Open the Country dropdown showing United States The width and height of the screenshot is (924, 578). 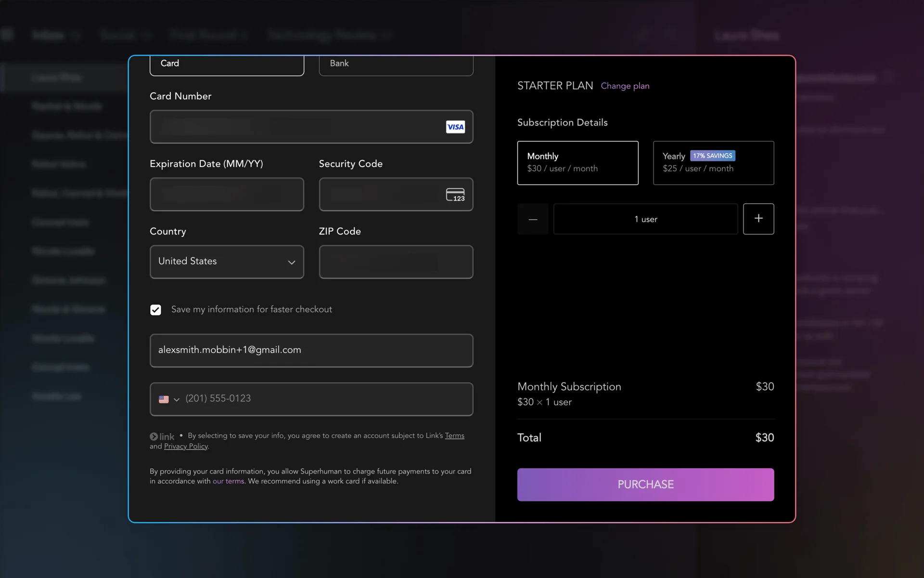coord(227,262)
